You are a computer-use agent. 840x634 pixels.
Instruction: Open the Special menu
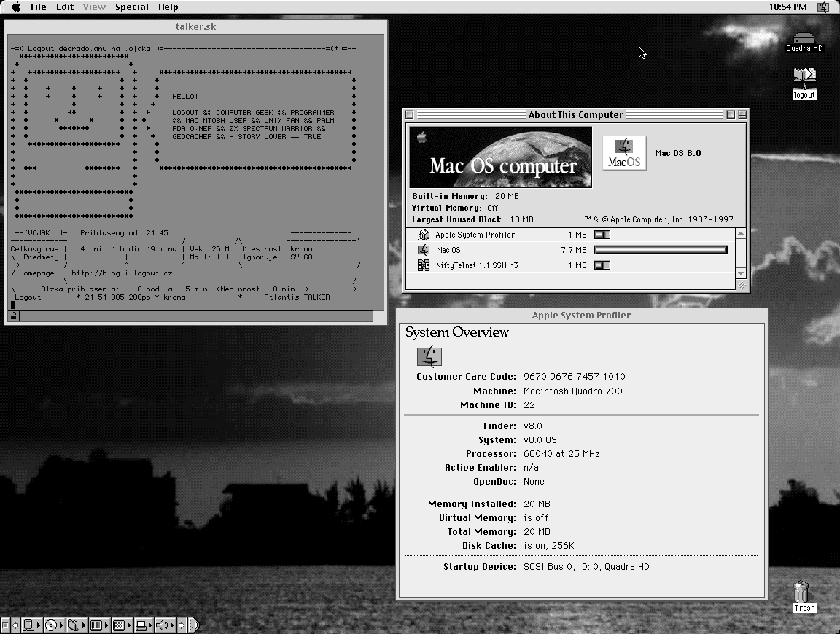click(x=132, y=7)
